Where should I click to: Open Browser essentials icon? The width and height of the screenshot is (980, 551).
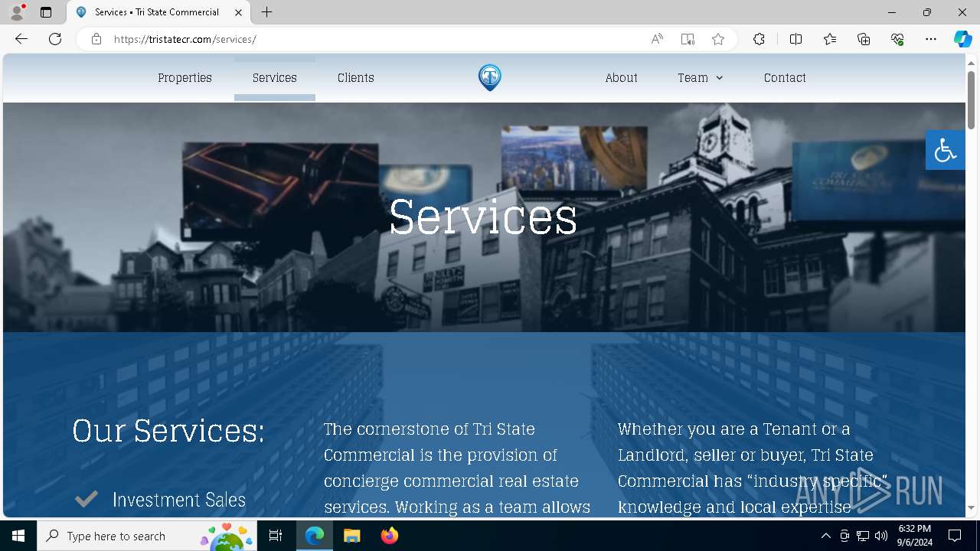[897, 39]
